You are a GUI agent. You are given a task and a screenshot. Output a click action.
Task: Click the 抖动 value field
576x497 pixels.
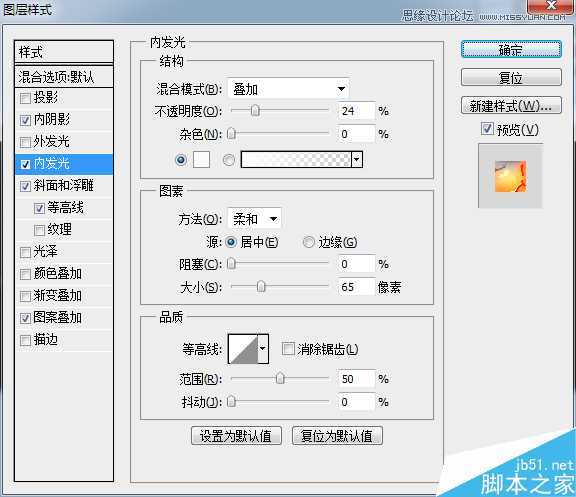click(356, 402)
